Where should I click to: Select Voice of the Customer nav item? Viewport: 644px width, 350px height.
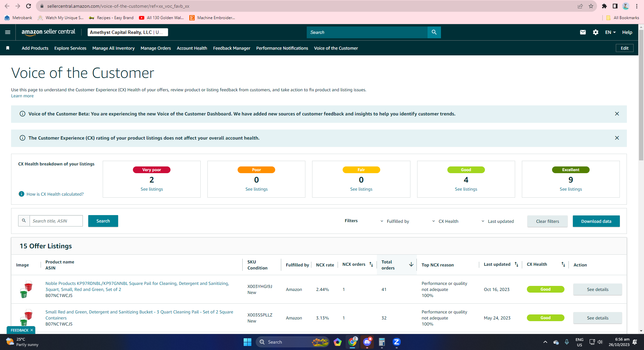tap(336, 48)
